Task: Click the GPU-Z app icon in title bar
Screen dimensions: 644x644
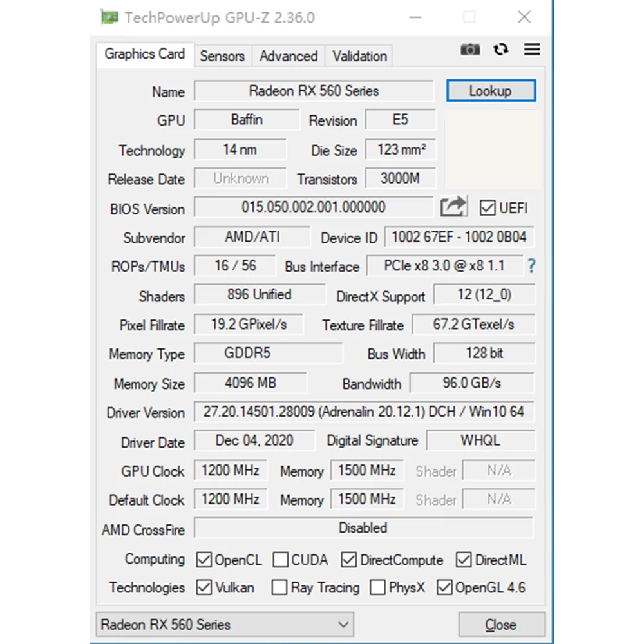Action: coord(109,17)
